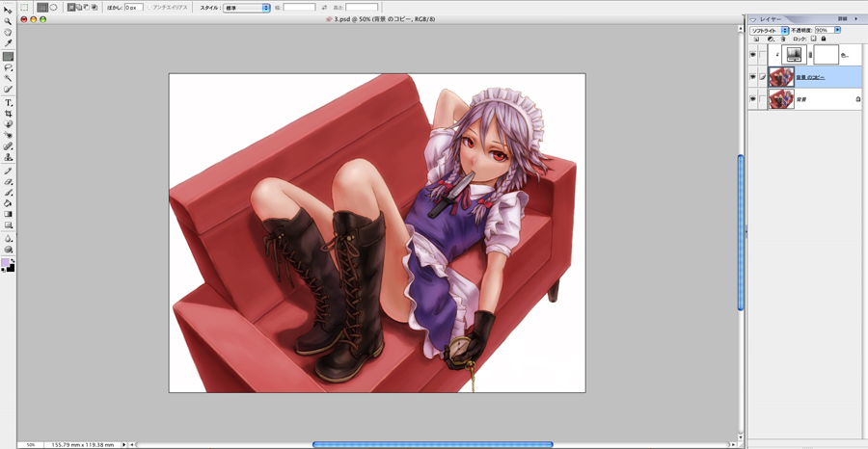The height and width of the screenshot is (449, 868).
Task: Select the Move tool
Action: tap(8, 10)
